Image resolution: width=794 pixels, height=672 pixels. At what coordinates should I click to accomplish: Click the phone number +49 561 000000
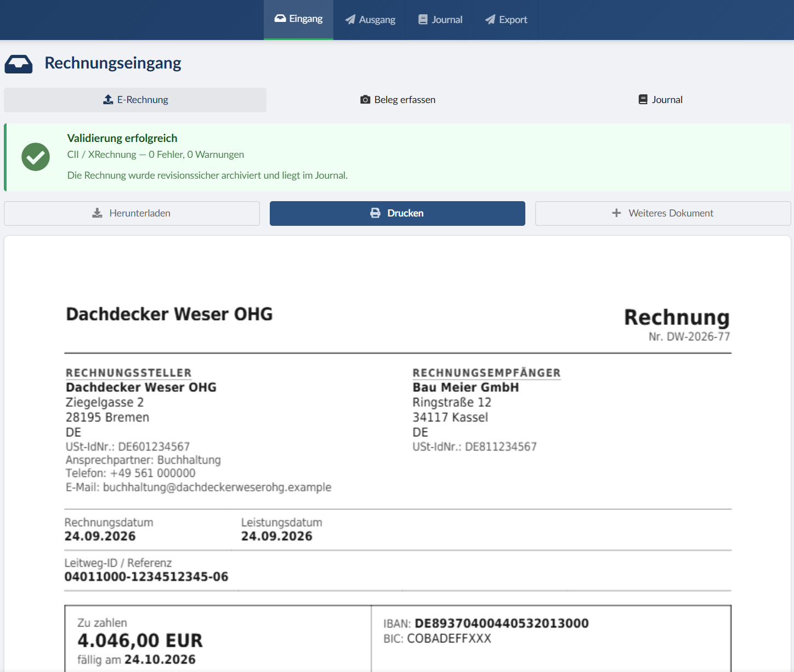coord(153,473)
